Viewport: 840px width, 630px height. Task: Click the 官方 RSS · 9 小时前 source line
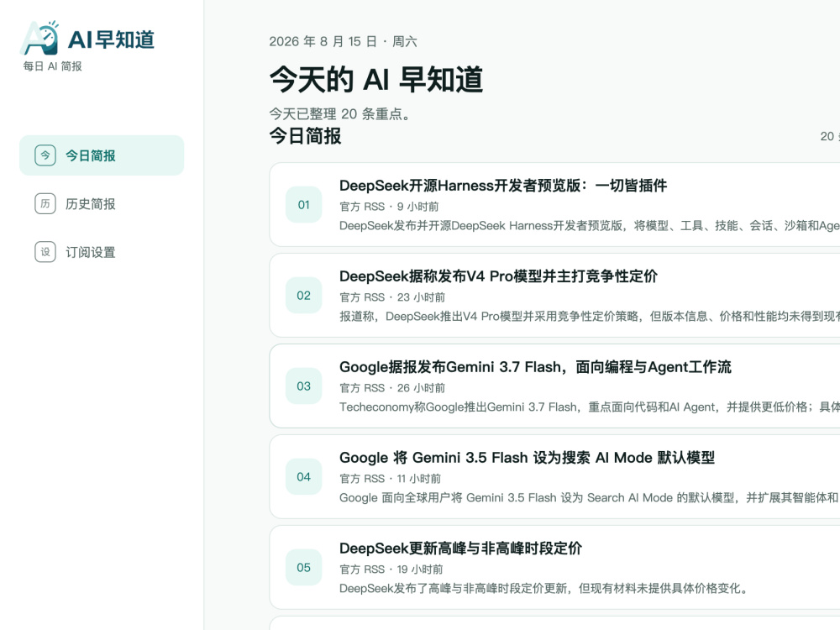click(389, 207)
